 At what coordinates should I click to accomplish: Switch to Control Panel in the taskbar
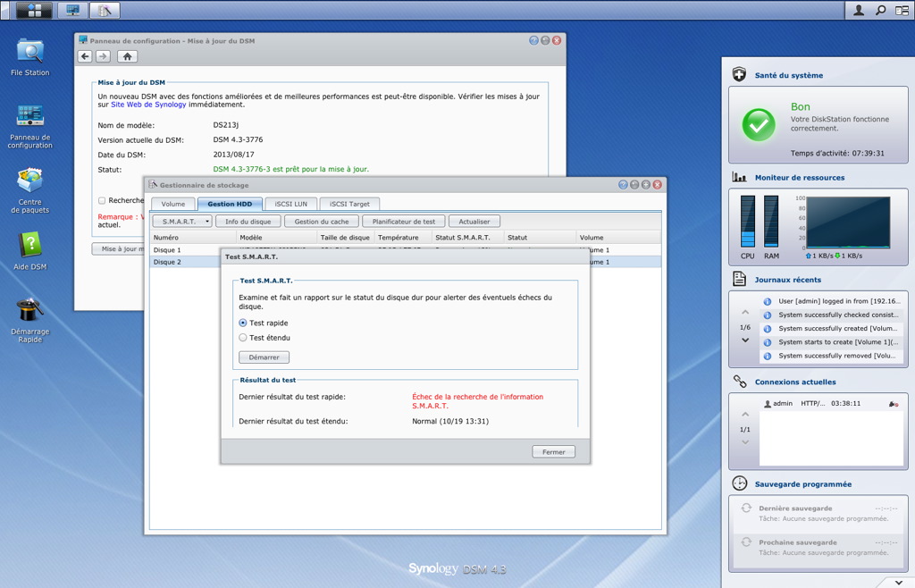pos(73,10)
